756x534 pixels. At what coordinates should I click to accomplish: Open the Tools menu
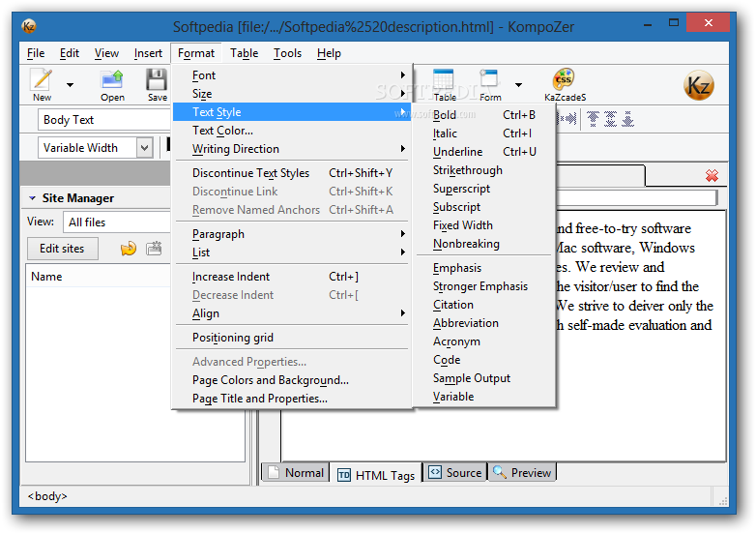[287, 53]
